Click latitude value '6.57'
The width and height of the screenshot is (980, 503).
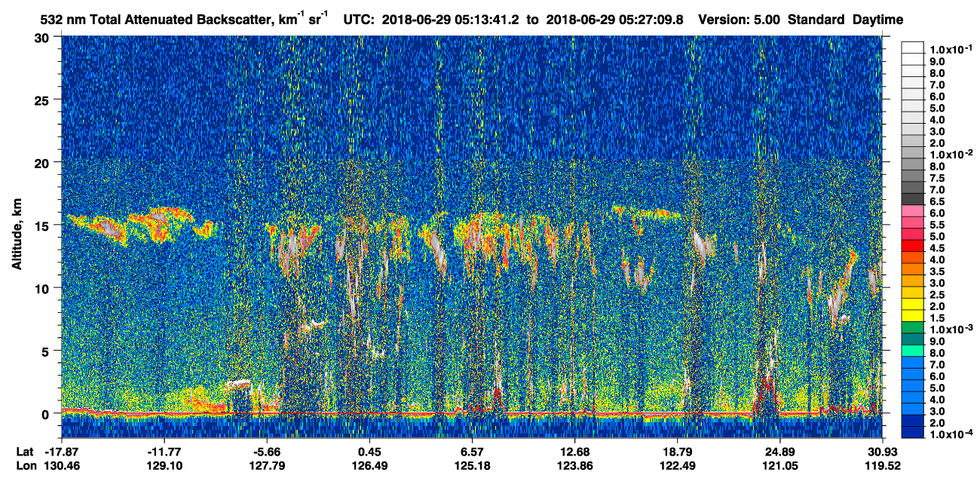click(472, 452)
